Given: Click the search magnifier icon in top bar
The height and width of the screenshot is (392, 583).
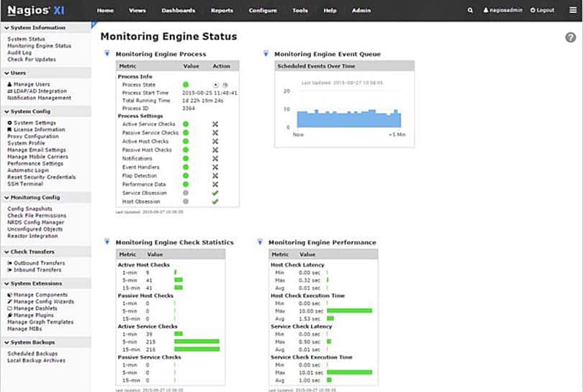Looking at the screenshot, I should coord(470,10).
